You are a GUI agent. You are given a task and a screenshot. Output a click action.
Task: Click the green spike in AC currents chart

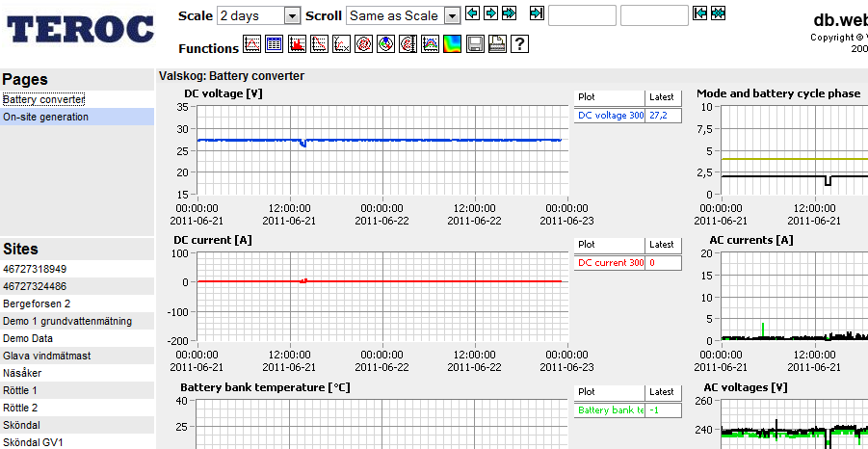[x=763, y=330]
